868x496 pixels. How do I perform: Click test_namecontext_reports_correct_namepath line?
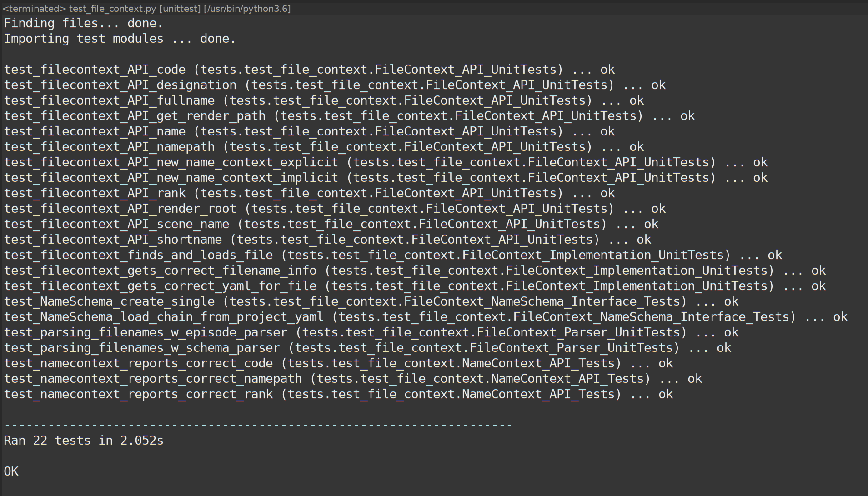pos(353,379)
